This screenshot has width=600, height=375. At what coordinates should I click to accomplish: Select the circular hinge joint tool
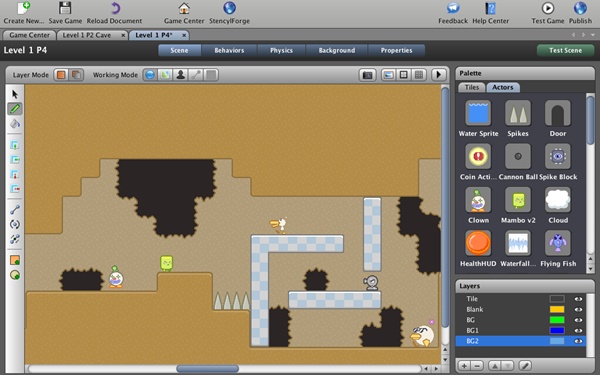pos(15,224)
